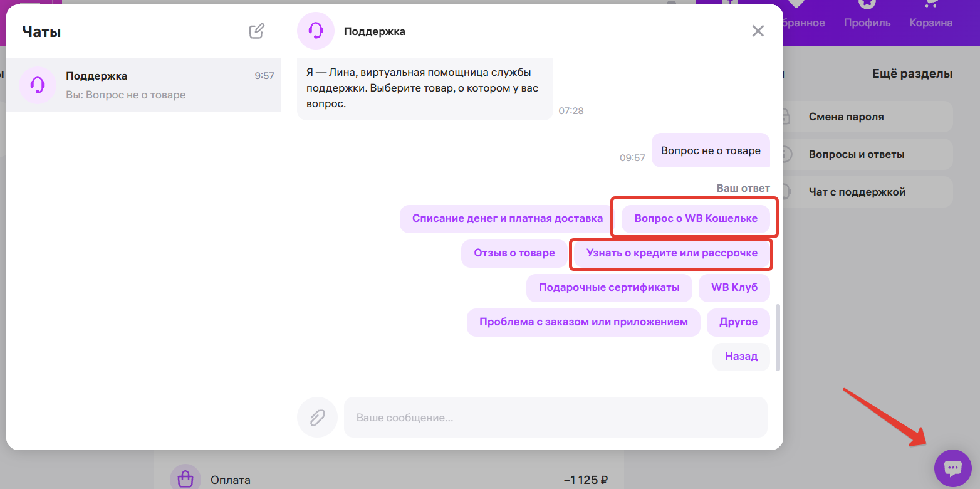
Task: Click the lock icon beside Смена пароля
Action: pos(785,117)
